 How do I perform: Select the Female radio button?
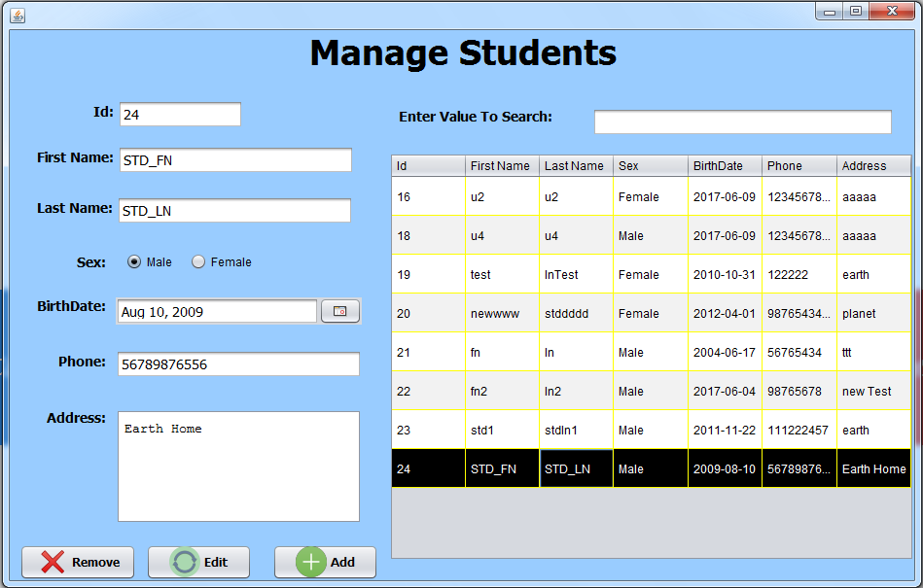click(x=198, y=261)
